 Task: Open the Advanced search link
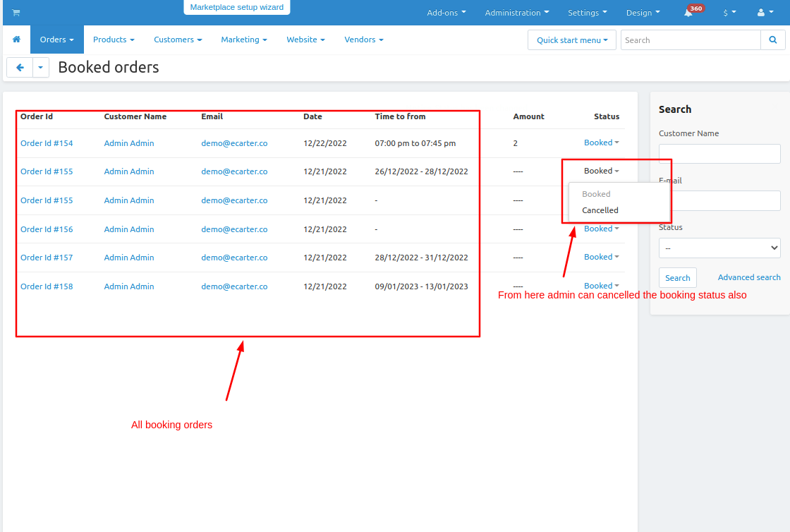pyautogui.click(x=748, y=277)
